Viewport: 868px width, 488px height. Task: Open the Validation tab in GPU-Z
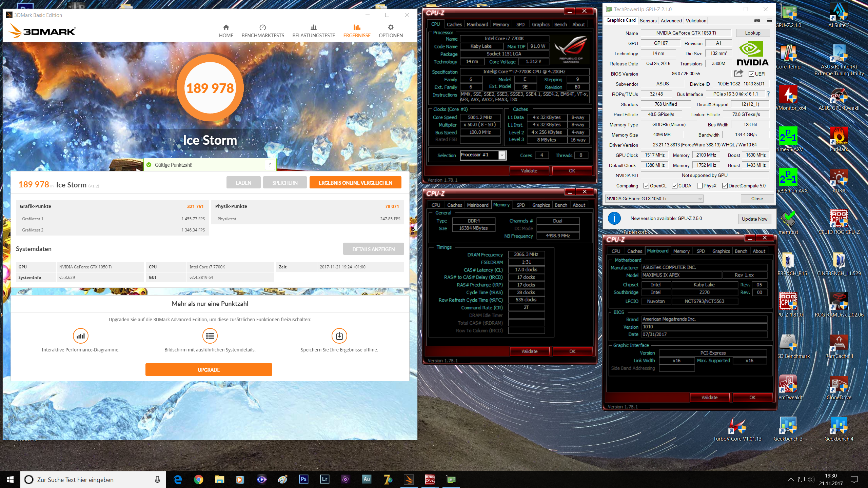click(696, 21)
